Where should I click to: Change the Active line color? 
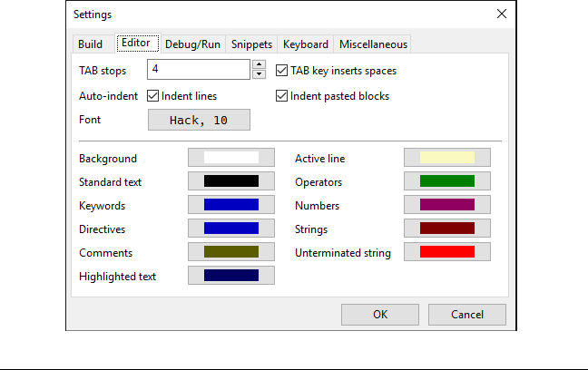coord(446,158)
